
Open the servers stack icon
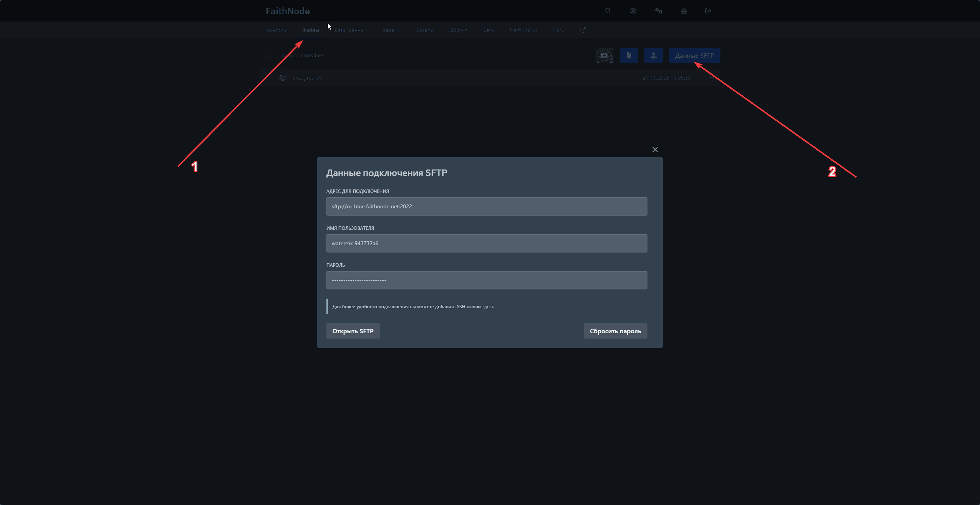633,11
